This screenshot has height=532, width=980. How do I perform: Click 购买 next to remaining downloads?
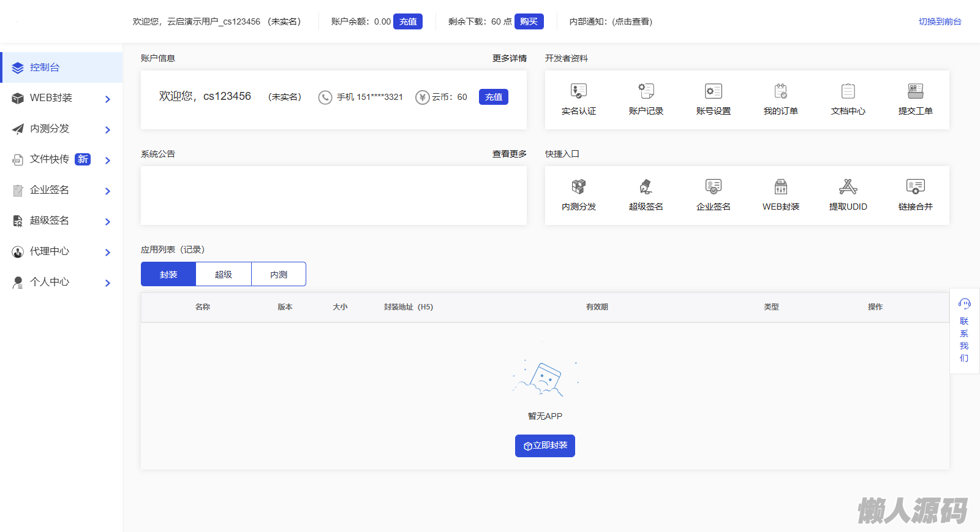click(x=529, y=21)
